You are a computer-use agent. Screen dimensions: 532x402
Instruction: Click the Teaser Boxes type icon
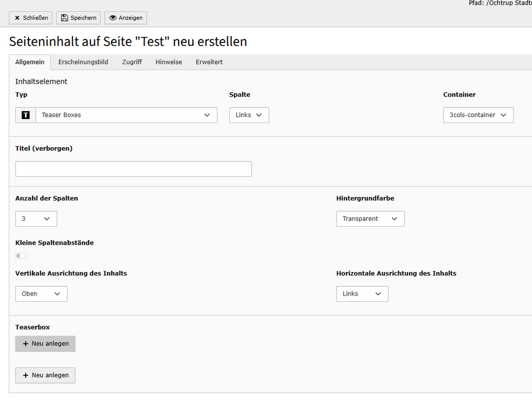coord(25,115)
